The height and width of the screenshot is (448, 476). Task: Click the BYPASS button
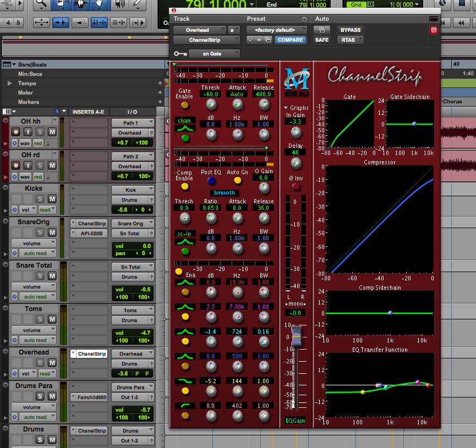click(x=351, y=30)
